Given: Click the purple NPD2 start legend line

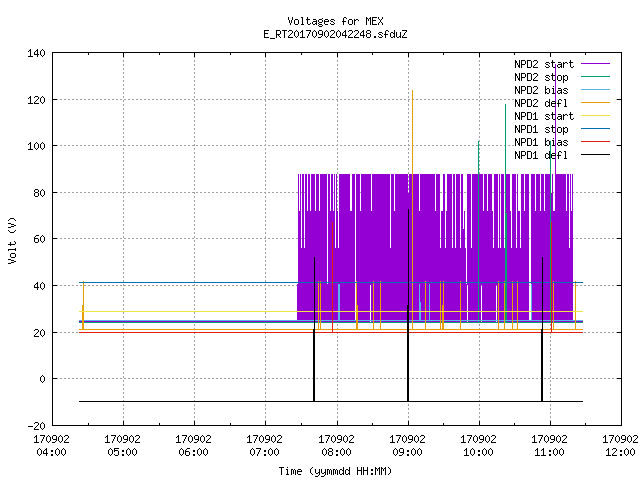Looking at the screenshot, I should pos(595,64).
